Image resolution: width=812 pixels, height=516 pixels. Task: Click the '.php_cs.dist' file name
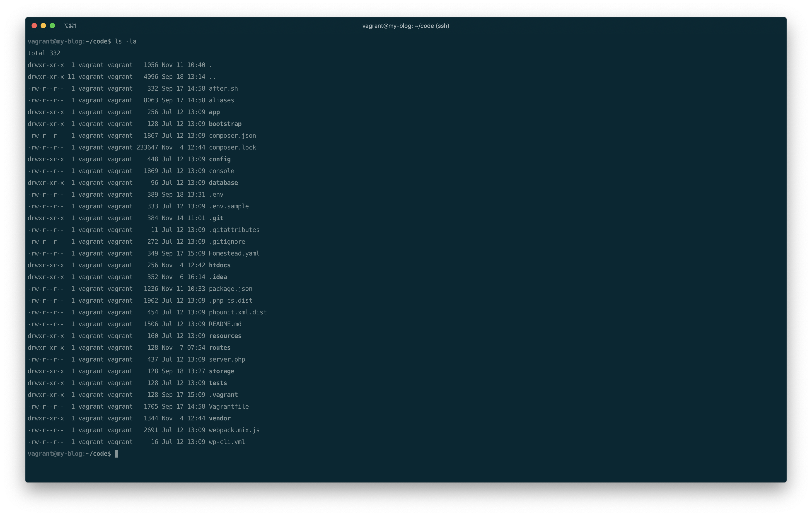[231, 301]
